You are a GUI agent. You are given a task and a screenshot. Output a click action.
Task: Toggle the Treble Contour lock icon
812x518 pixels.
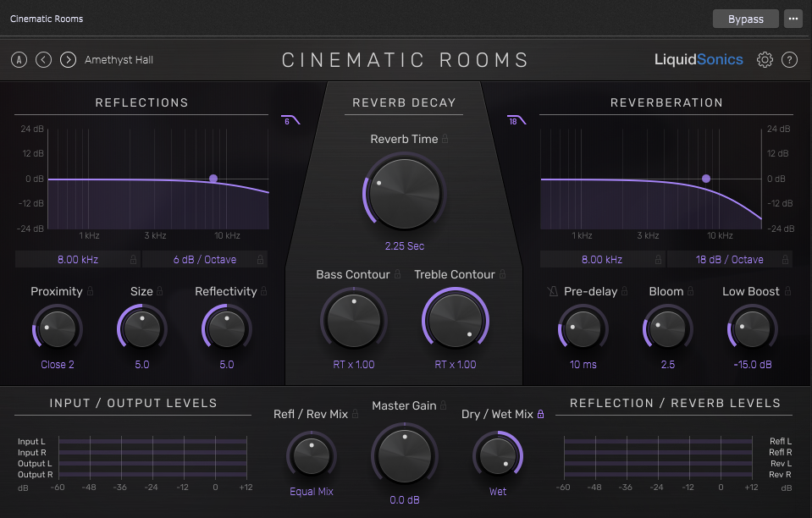[x=502, y=274]
